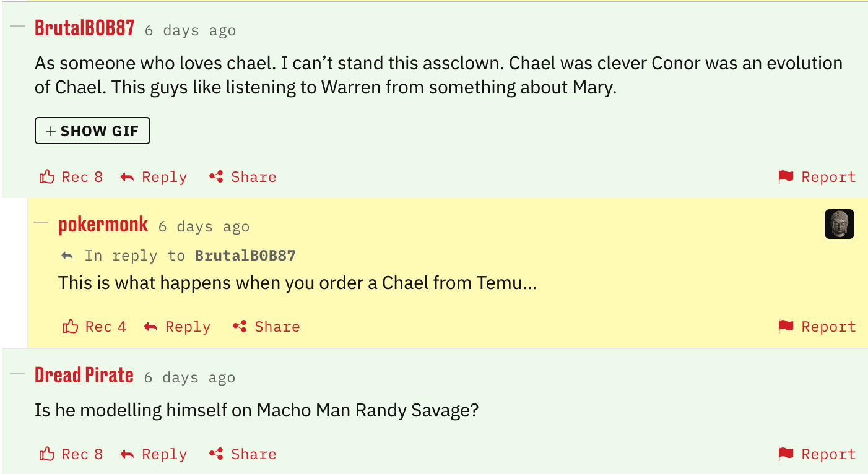This screenshot has height=474, width=868.
Task: Visit Dread Pirate's profile
Action: point(84,375)
